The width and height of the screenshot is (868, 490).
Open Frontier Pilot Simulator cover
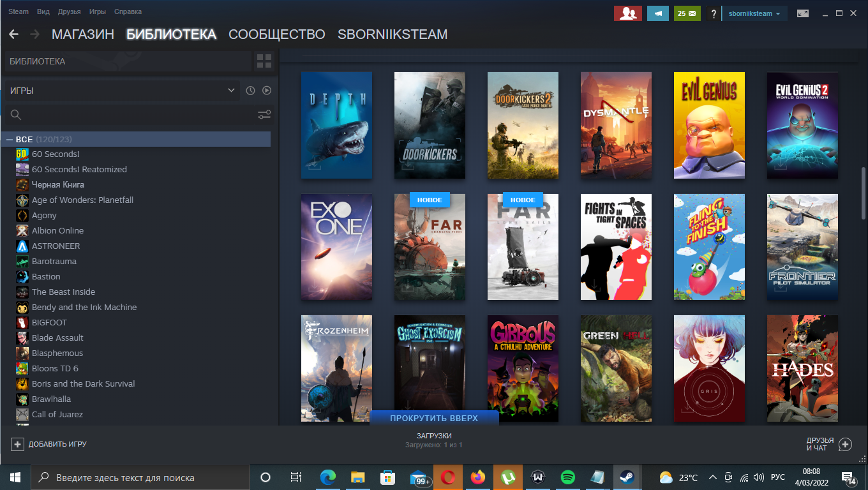802,247
